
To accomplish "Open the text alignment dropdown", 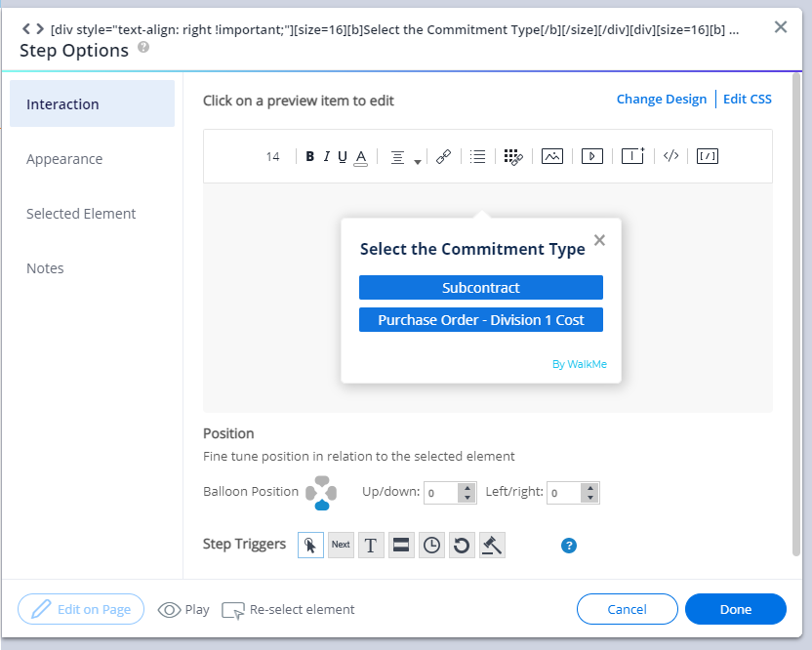I will click(x=404, y=157).
